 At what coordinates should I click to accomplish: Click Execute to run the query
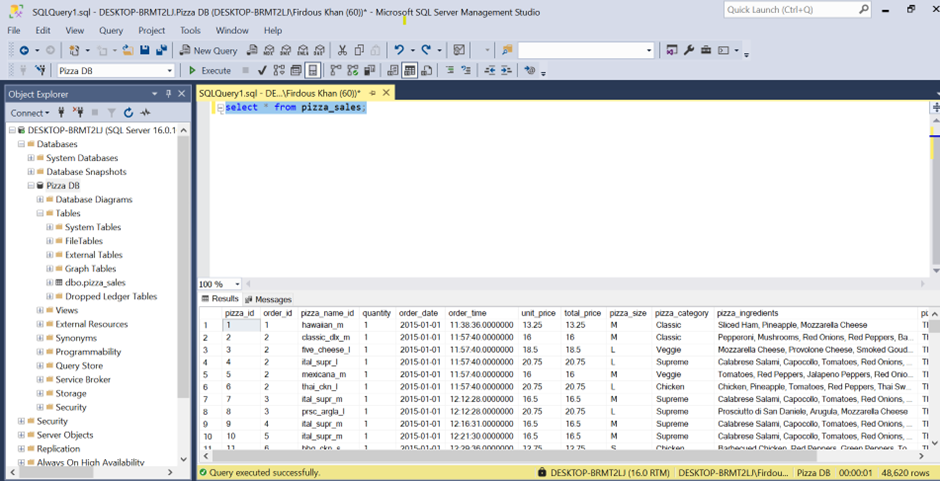[210, 71]
